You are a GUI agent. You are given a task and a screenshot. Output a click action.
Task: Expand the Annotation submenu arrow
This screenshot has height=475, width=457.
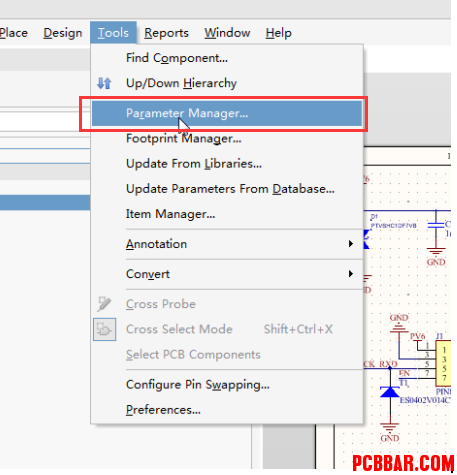(x=350, y=244)
